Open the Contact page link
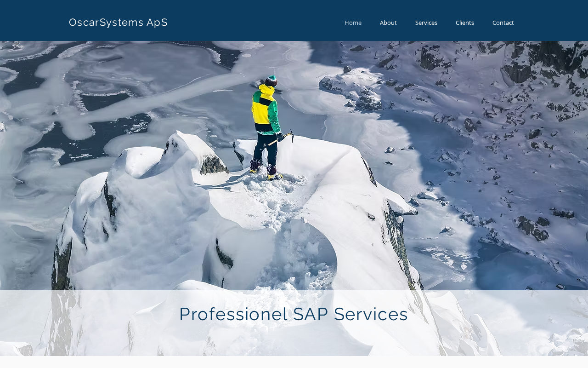This screenshot has height=368, width=588. 503,23
